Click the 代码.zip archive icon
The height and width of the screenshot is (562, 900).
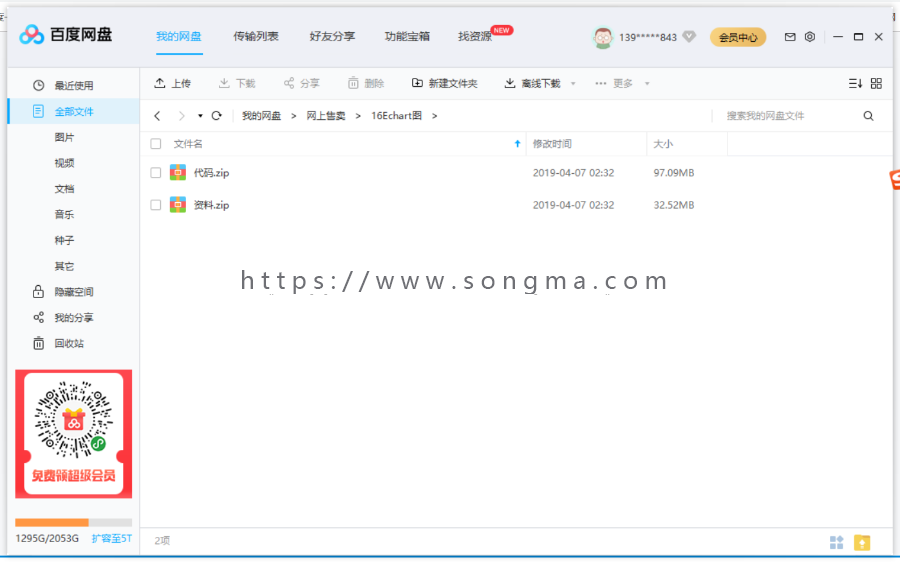178,172
